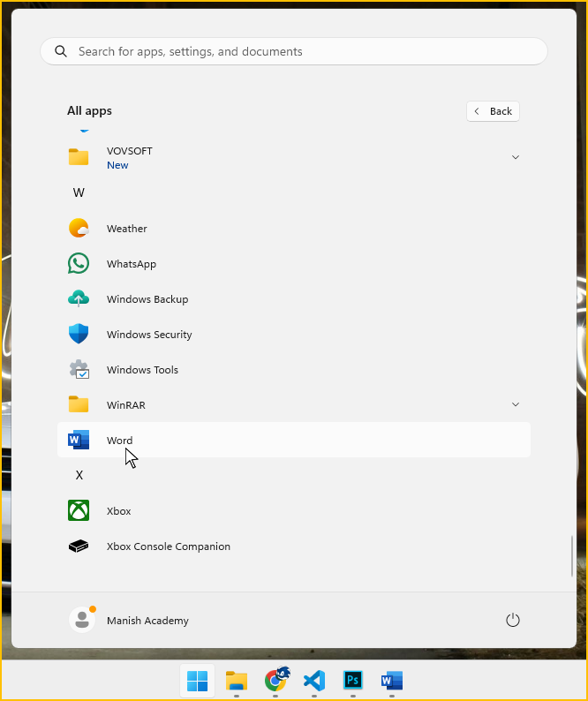Screen dimensions: 588x701
Task: Open the power options button
Action: click(x=513, y=621)
